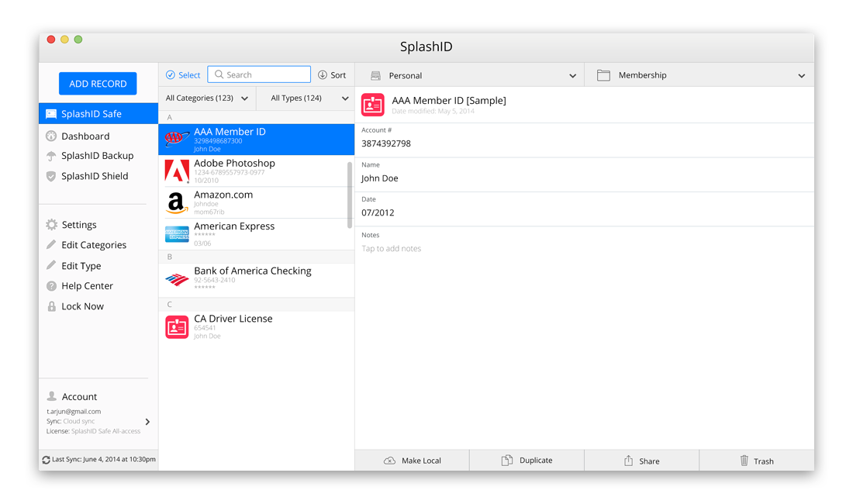Image resolution: width=853 pixels, height=504 pixels.
Task: Click the Edit Type pencil icon
Action: (51, 264)
